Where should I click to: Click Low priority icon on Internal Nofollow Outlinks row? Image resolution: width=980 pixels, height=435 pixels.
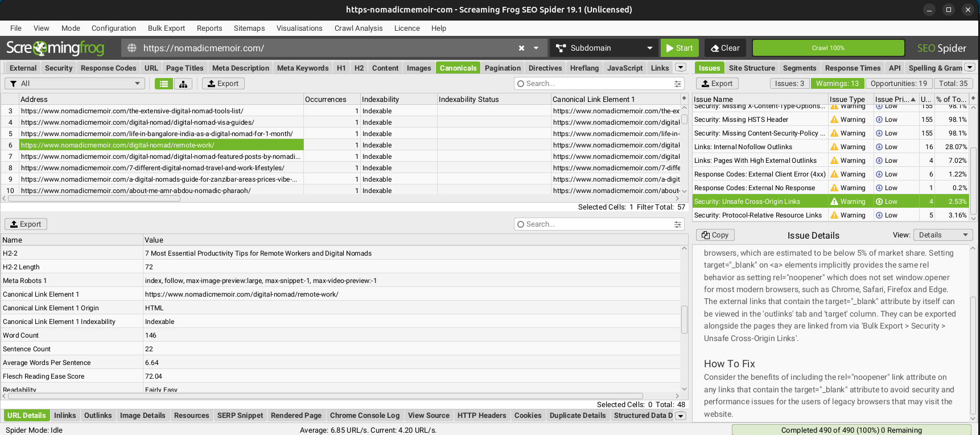point(879,147)
